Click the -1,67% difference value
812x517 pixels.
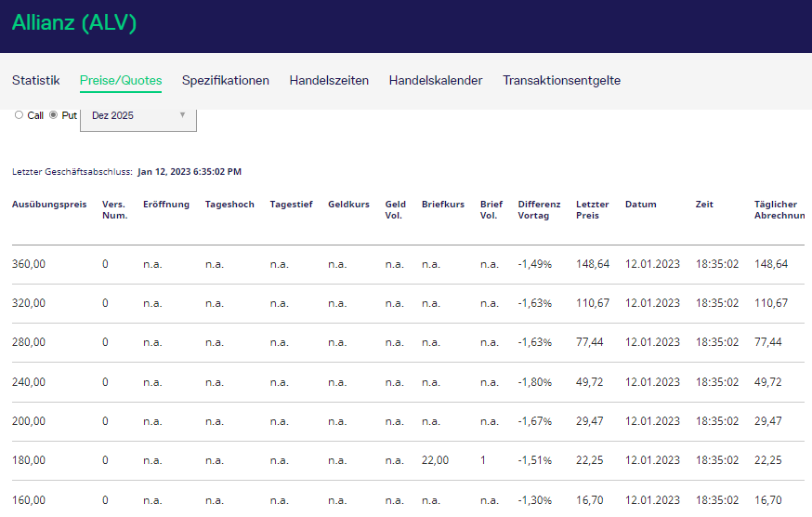pos(535,421)
